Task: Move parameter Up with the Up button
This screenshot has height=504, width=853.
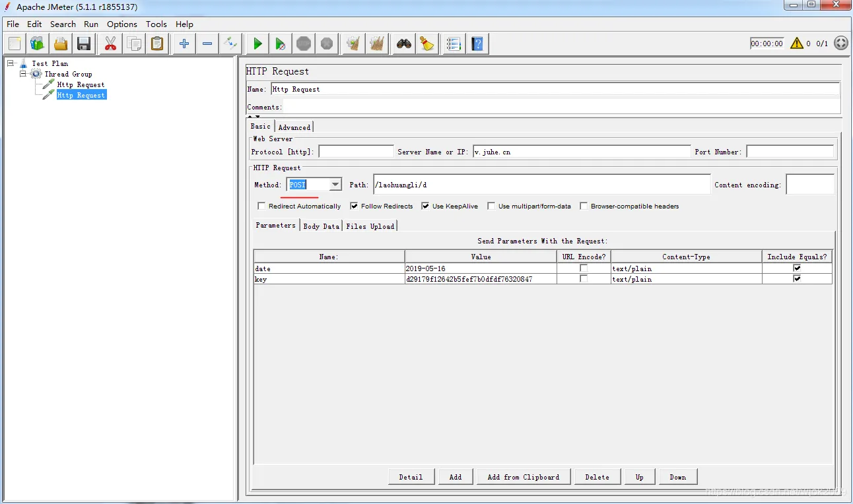Action: pyautogui.click(x=639, y=477)
